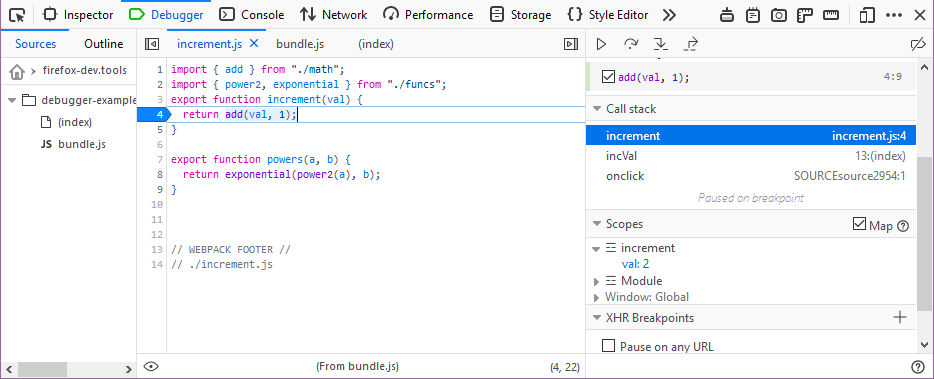
Task: Click sources scrollbar right arrow
Action: click(129, 368)
